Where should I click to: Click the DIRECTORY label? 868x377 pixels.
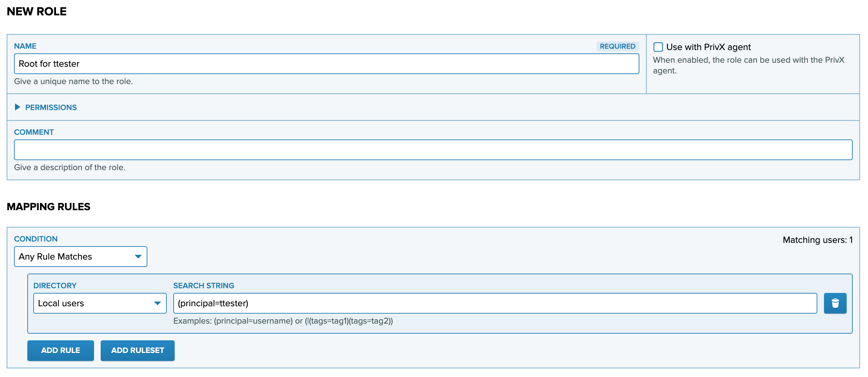click(x=55, y=286)
